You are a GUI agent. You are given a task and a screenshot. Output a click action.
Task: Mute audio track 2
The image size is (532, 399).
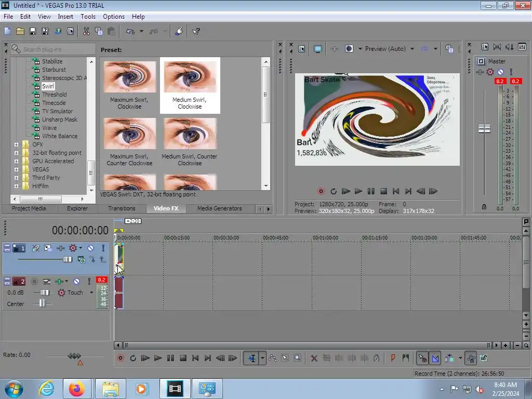pyautogui.click(x=77, y=281)
